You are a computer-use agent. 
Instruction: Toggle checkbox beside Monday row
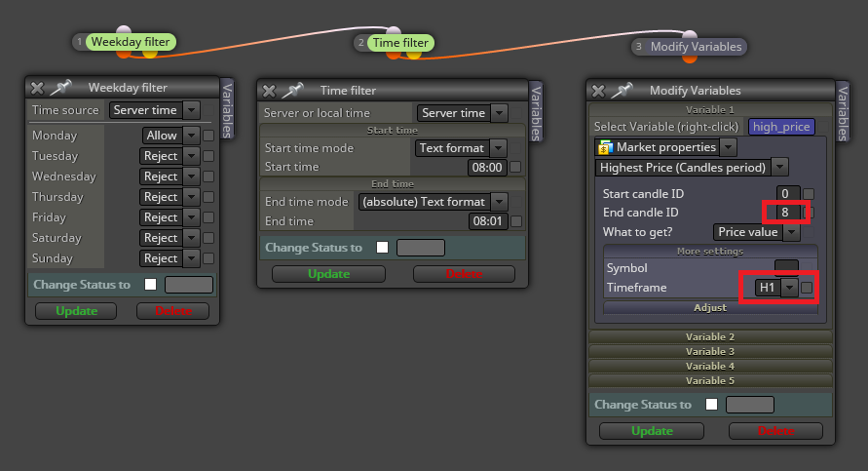(x=208, y=136)
